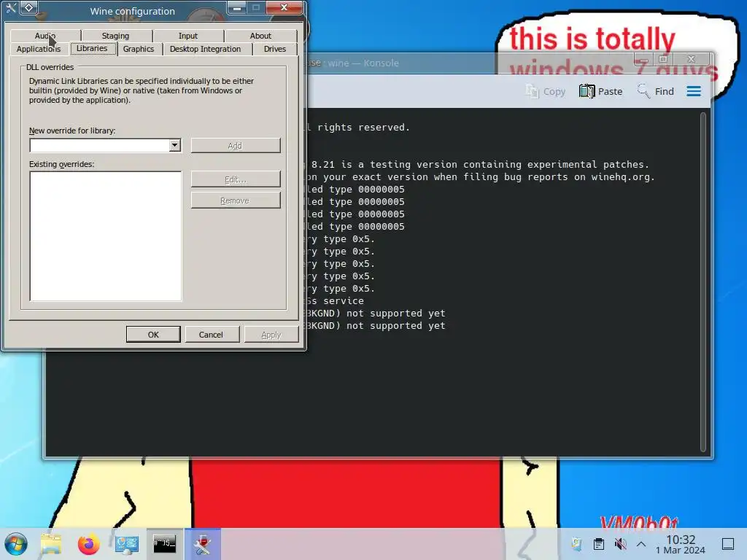Open the Konsole hamburger menu
This screenshot has height=560, width=747.
(694, 91)
